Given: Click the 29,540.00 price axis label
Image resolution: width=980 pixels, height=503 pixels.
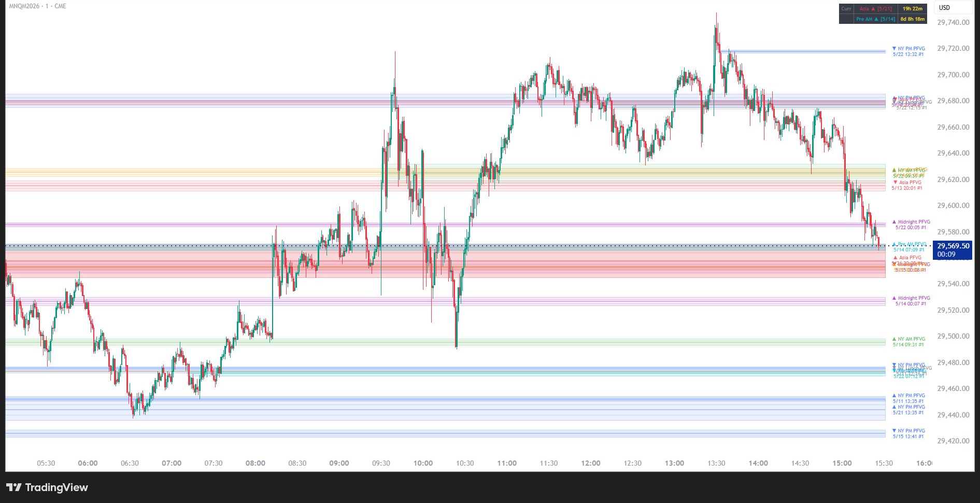Looking at the screenshot, I should tap(953, 284).
